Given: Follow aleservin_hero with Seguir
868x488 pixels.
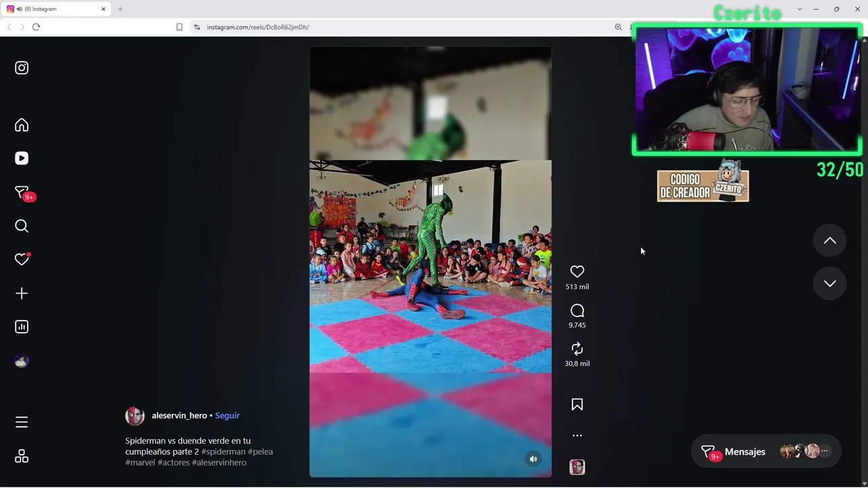Looking at the screenshot, I should pyautogui.click(x=227, y=415).
